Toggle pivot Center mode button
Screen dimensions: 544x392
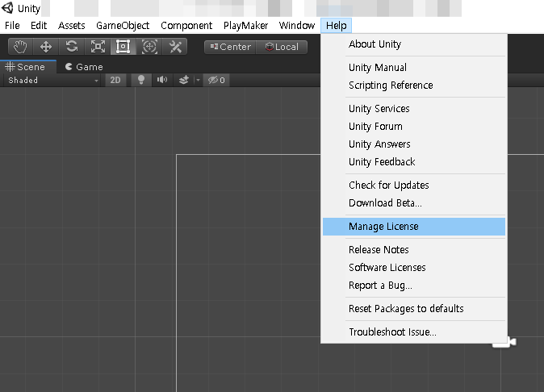pos(230,47)
